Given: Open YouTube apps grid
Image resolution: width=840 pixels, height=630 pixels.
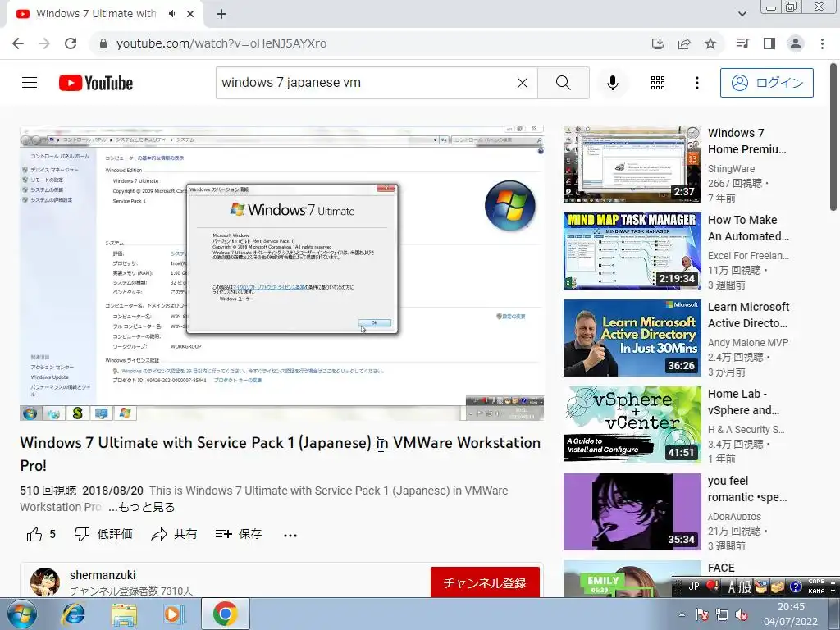Looking at the screenshot, I should (658, 83).
